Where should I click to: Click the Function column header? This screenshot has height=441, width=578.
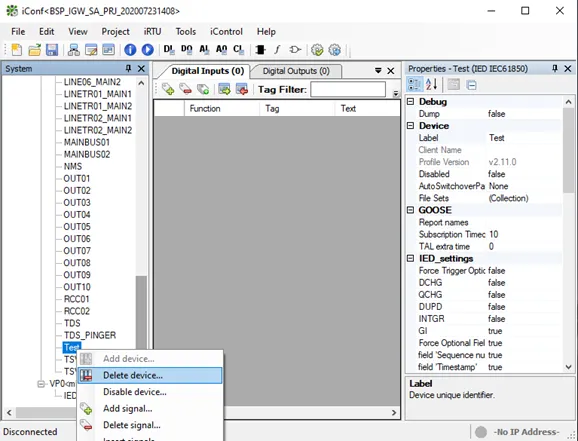221,108
